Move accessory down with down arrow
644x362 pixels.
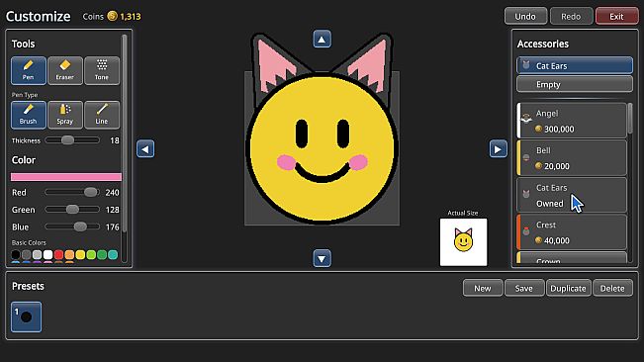322,258
